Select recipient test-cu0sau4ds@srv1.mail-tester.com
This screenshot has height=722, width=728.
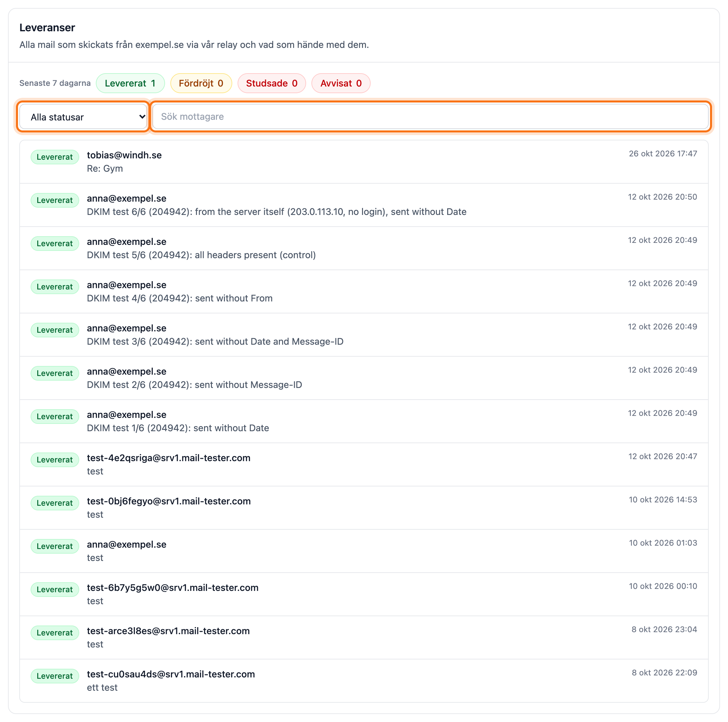(171, 674)
